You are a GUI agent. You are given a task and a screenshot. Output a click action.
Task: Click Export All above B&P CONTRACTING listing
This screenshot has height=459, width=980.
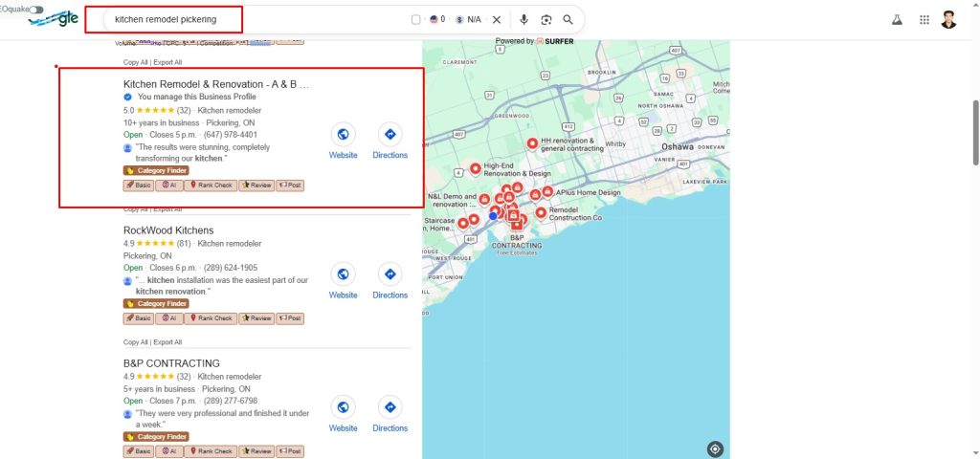pyautogui.click(x=167, y=342)
